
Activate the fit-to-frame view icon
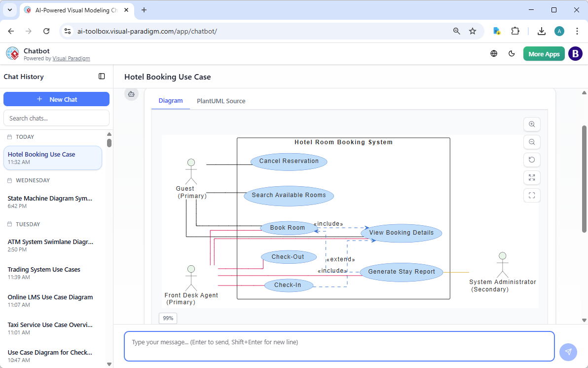[x=531, y=195]
